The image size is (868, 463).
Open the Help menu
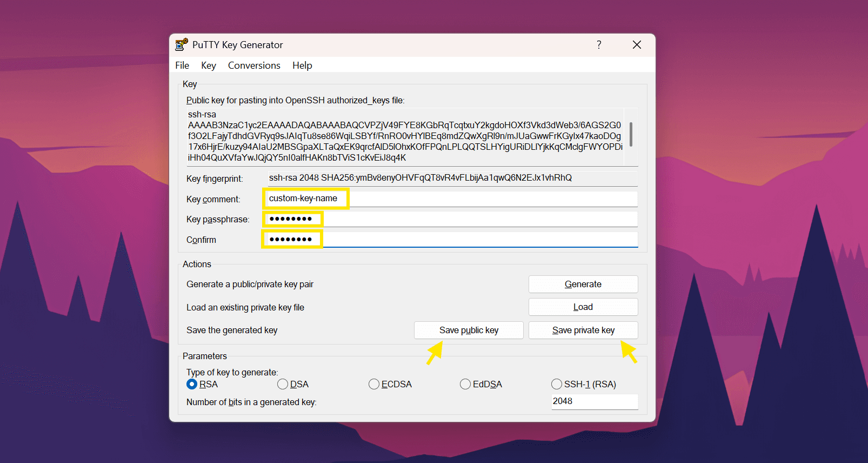[x=302, y=65]
